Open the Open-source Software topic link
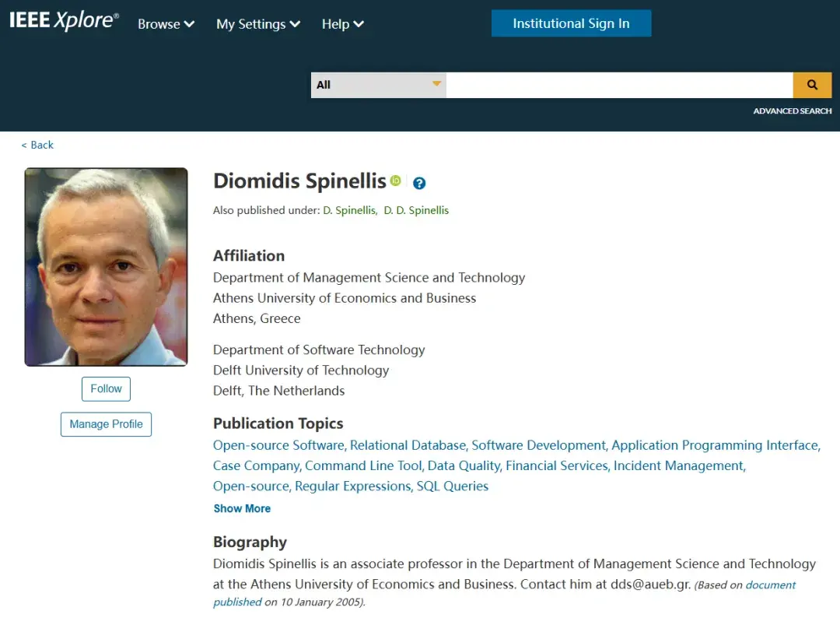 click(x=278, y=445)
